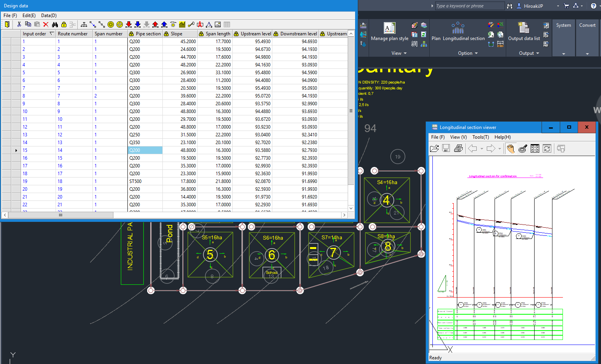
Task: Open the Data(D) menu in Design data
Action: 49,16
